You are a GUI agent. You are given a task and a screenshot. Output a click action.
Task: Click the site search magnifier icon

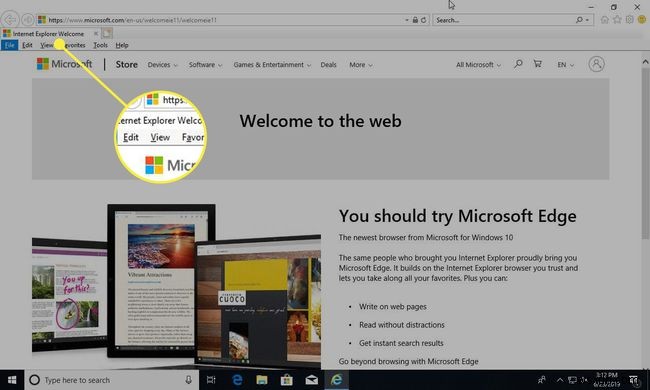[518, 64]
